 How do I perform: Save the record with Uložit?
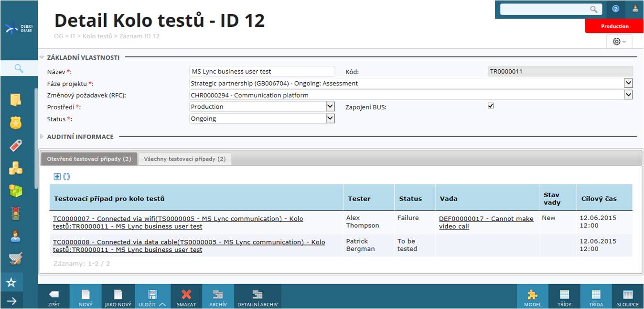click(x=152, y=297)
